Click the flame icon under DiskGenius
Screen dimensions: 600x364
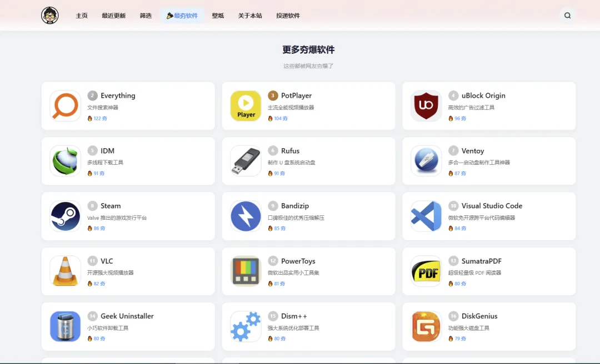[x=451, y=339]
